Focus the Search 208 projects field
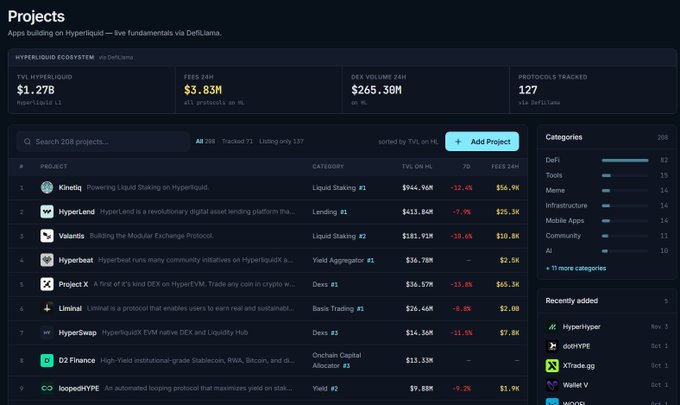680x405 pixels. tap(103, 141)
